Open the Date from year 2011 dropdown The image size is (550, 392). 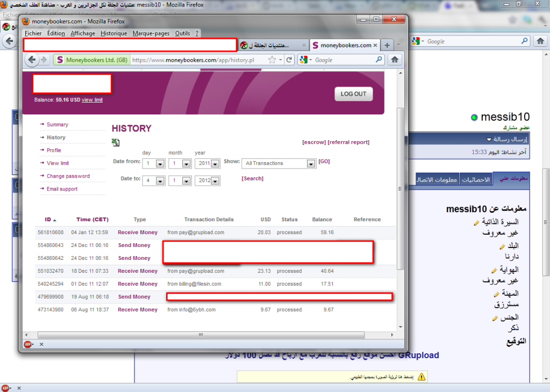click(x=215, y=164)
